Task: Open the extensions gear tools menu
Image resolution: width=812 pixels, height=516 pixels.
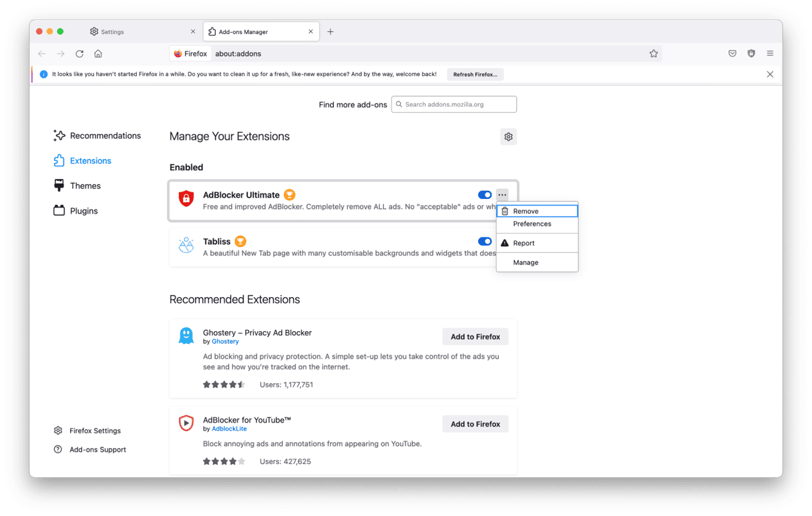Action: click(x=509, y=137)
